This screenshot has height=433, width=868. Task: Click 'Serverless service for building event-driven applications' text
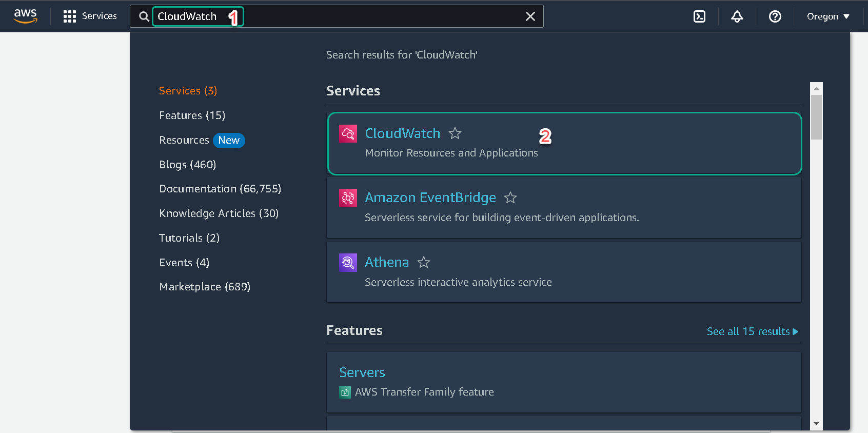click(502, 218)
